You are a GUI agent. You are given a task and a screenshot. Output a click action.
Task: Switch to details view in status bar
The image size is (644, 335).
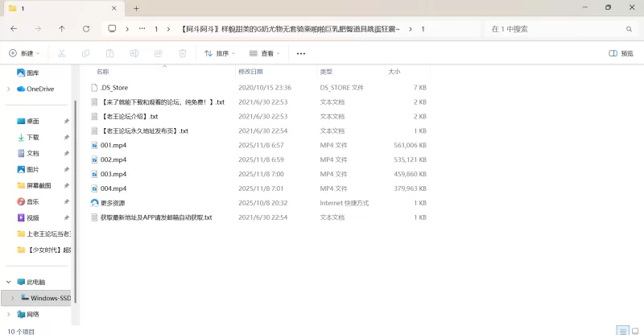(x=621, y=330)
